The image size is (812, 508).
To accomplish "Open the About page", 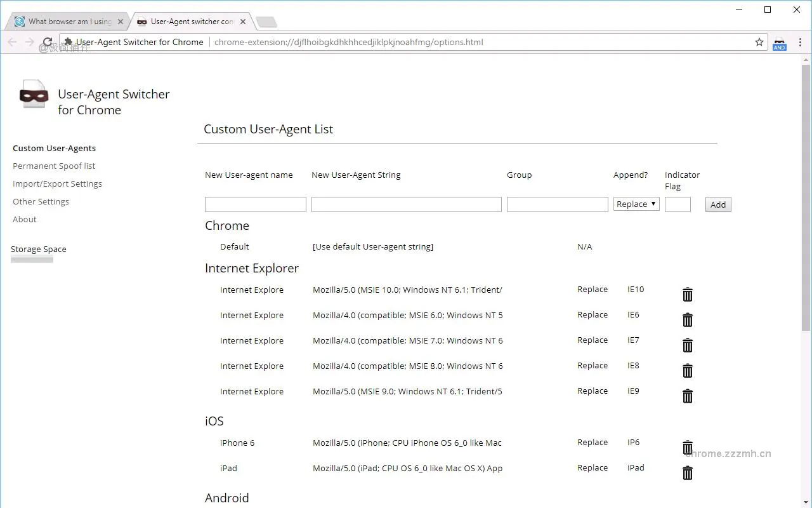I will (24, 219).
